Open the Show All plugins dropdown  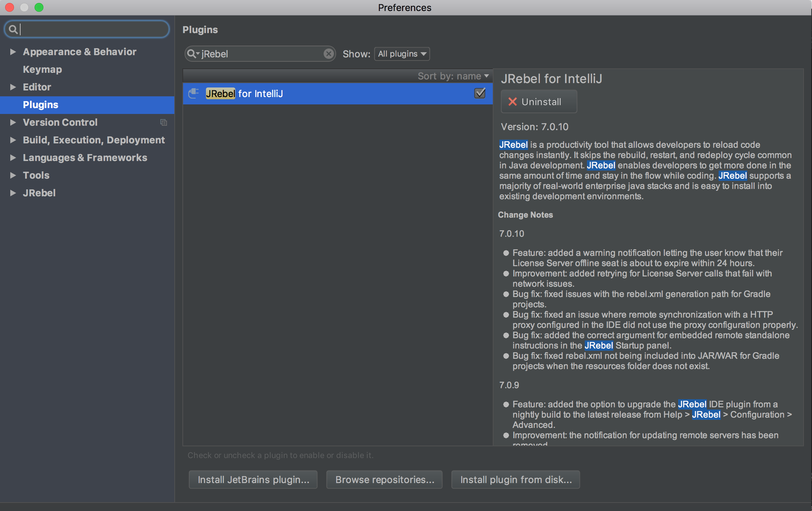402,54
